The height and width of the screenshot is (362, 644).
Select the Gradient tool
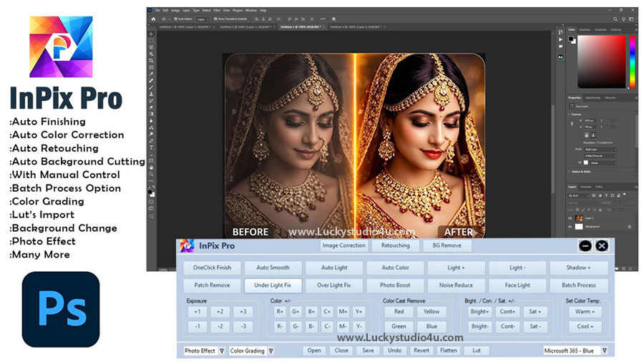pyautogui.click(x=151, y=114)
